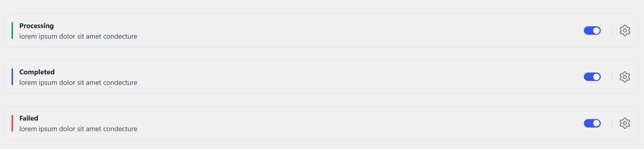
Task: Disable the Processing toggle switch
Action: click(x=592, y=31)
